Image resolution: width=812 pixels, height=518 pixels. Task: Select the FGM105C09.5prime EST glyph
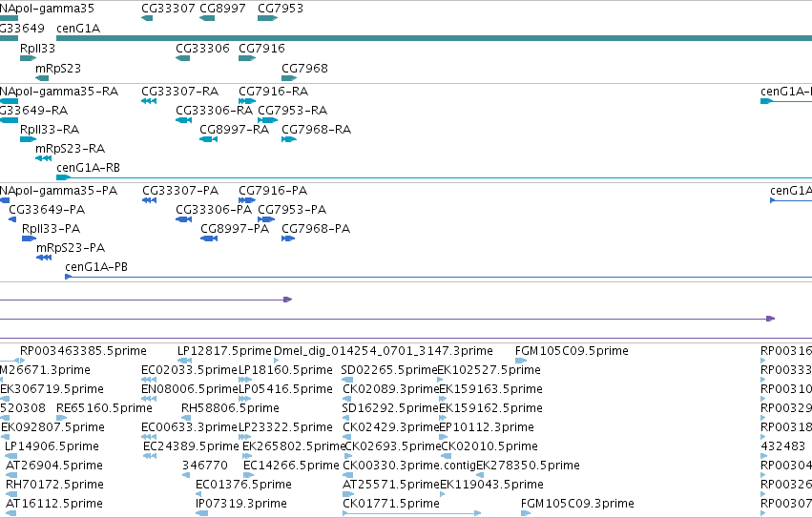[x=521, y=361]
